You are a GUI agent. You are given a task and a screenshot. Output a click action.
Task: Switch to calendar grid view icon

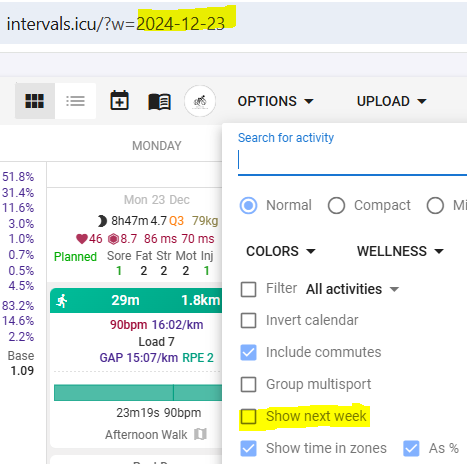pos(35,101)
